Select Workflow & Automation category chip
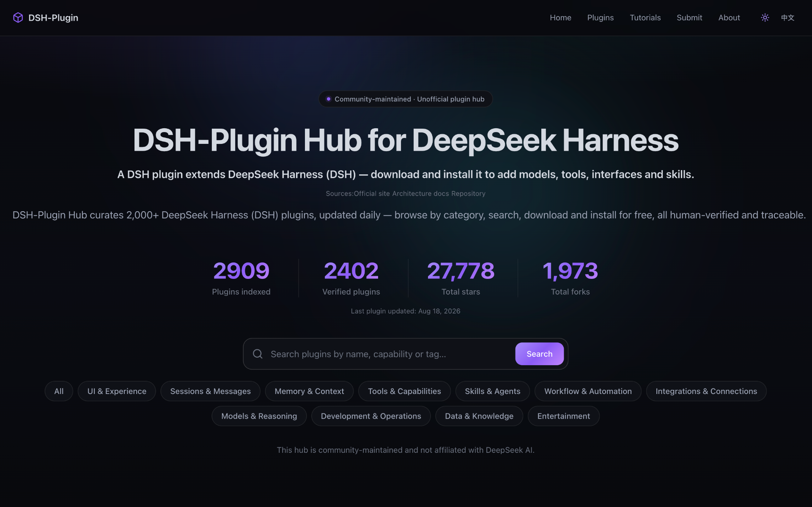This screenshot has width=812, height=507. coord(588,391)
